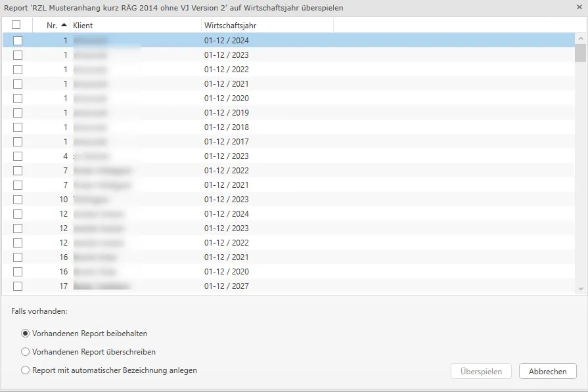Click '01-12 / 2022' in the Nr. 1 row
The image size is (588, 392).
(227, 70)
